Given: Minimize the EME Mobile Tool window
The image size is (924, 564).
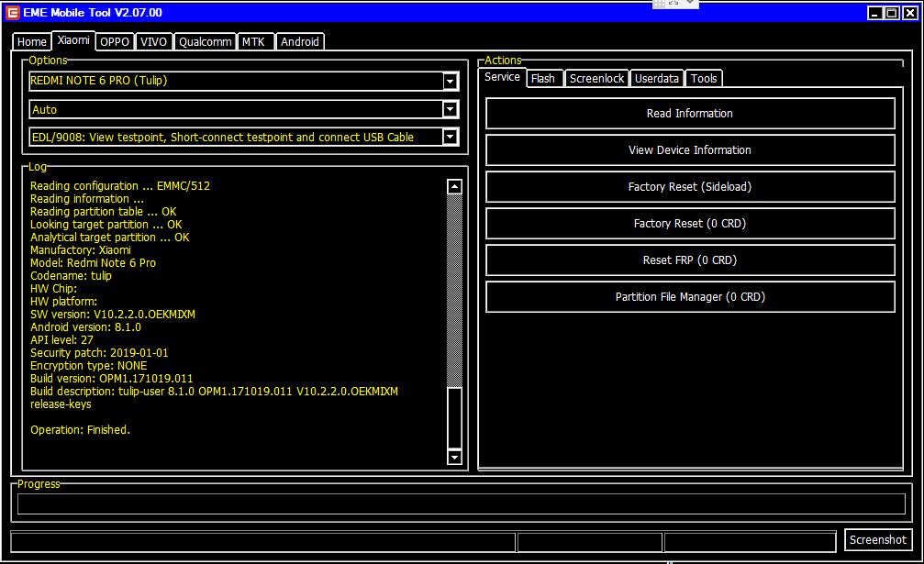Looking at the screenshot, I should click(875, 13).
